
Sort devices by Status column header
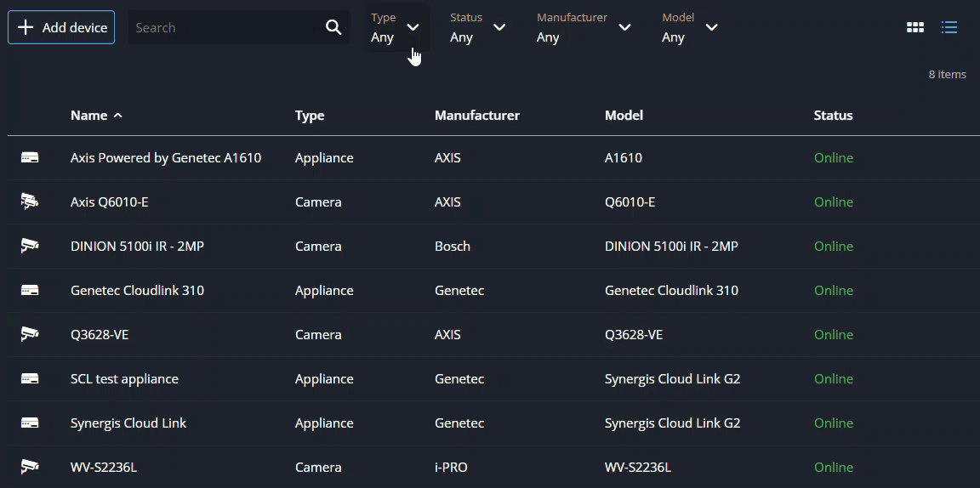click(833, 116)
